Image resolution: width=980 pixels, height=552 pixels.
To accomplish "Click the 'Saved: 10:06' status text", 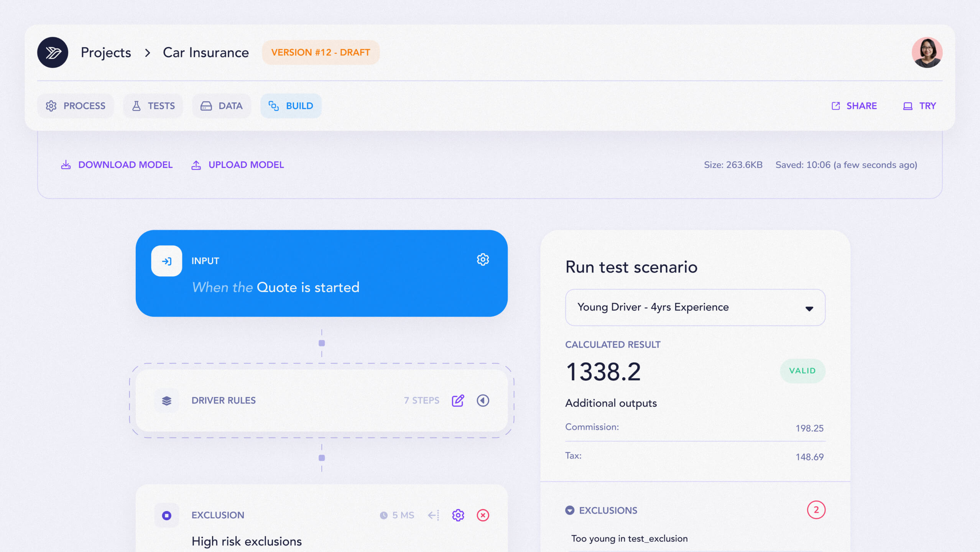I will [x=846, y=165].
